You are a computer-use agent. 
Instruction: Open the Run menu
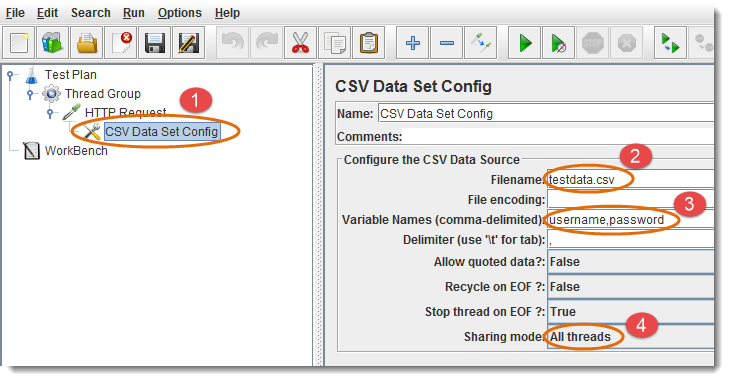tap(133, 13)
